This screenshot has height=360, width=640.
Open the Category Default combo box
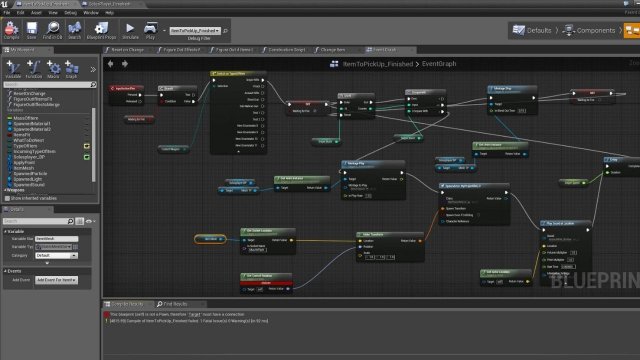(x=56, y=256)
